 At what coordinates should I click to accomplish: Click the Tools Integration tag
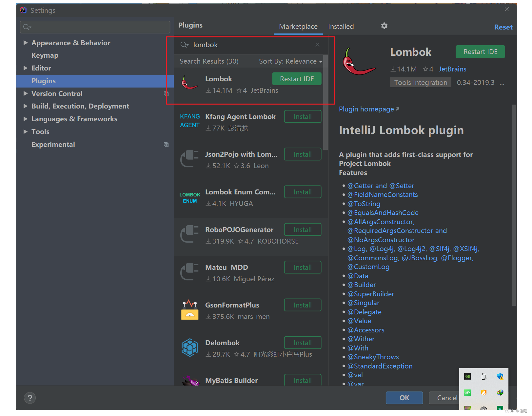(x=421, y=83)
